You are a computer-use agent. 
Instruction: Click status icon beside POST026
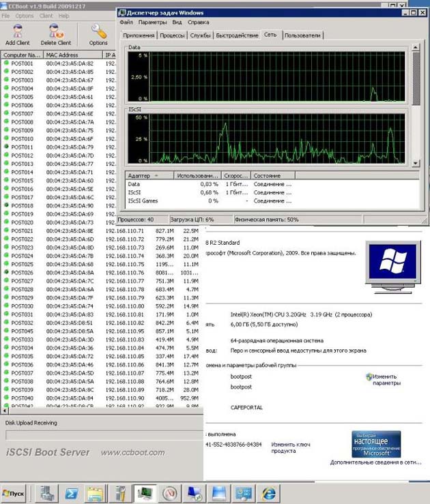[x=6, y=272]
